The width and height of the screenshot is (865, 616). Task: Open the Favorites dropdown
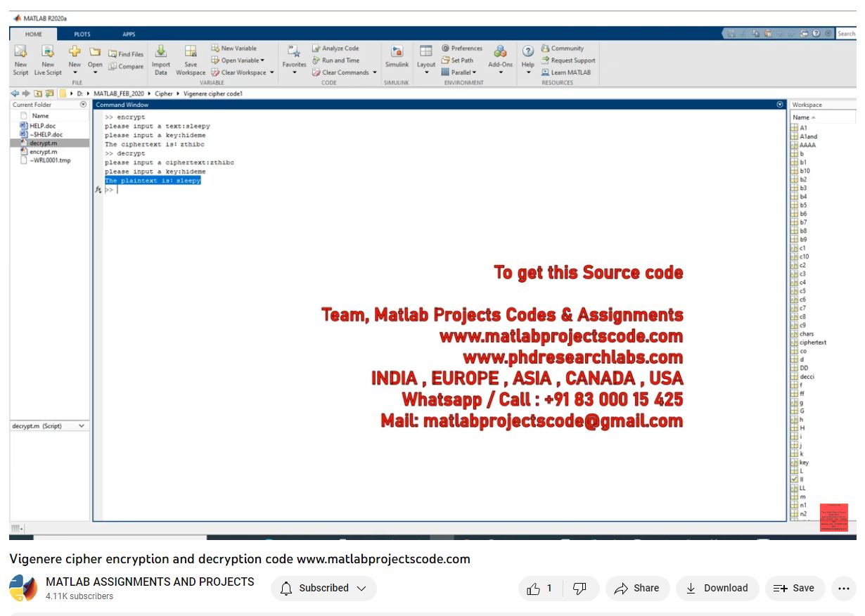[294, 72]
